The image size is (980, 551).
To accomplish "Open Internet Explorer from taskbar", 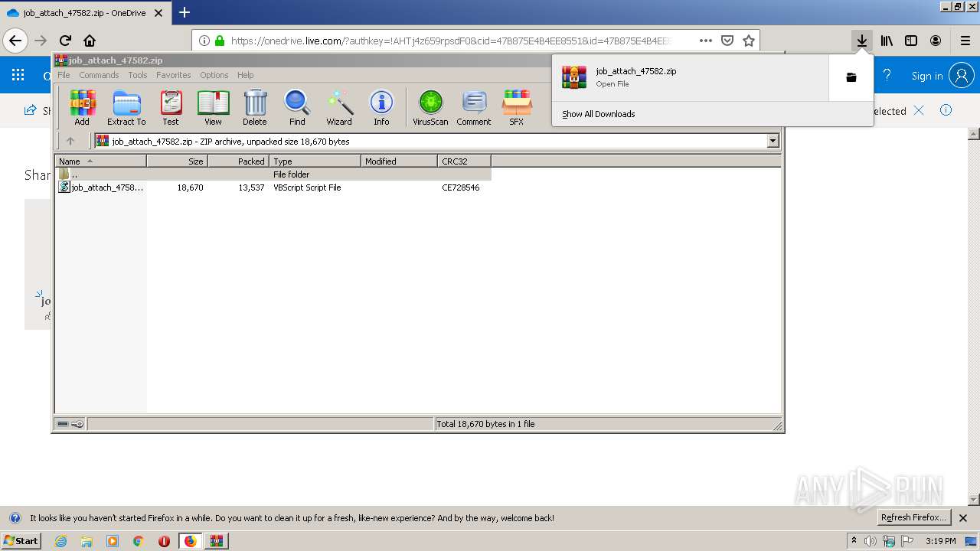I will [x=61, y=540].
